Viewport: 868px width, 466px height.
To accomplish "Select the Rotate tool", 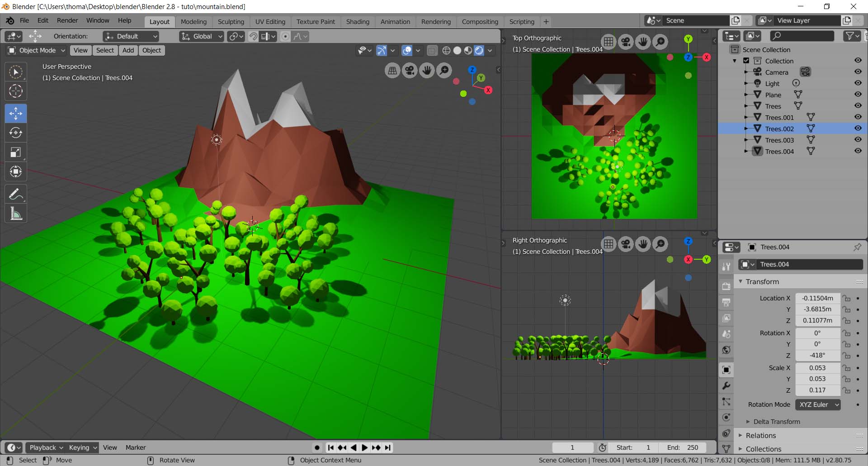I will (x=16, y=133).
